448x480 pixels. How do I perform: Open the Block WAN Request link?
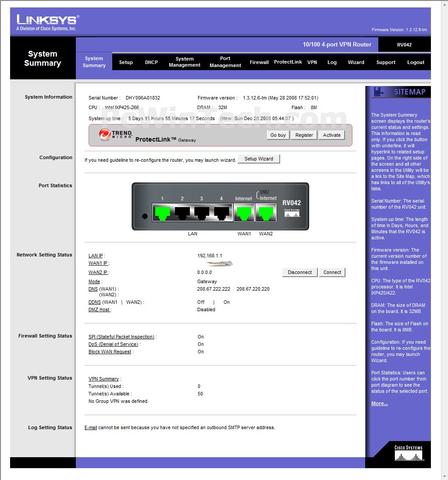[110, 352]
